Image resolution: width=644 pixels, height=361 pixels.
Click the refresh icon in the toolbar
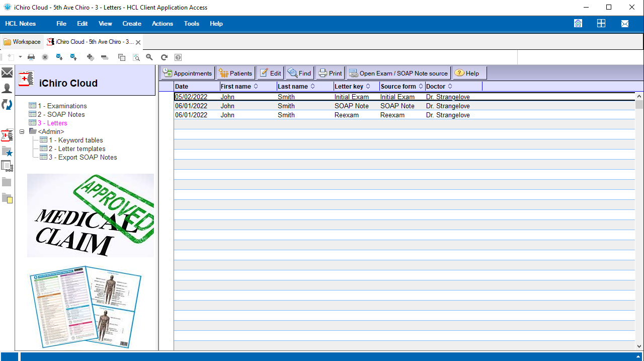point(164,57)
